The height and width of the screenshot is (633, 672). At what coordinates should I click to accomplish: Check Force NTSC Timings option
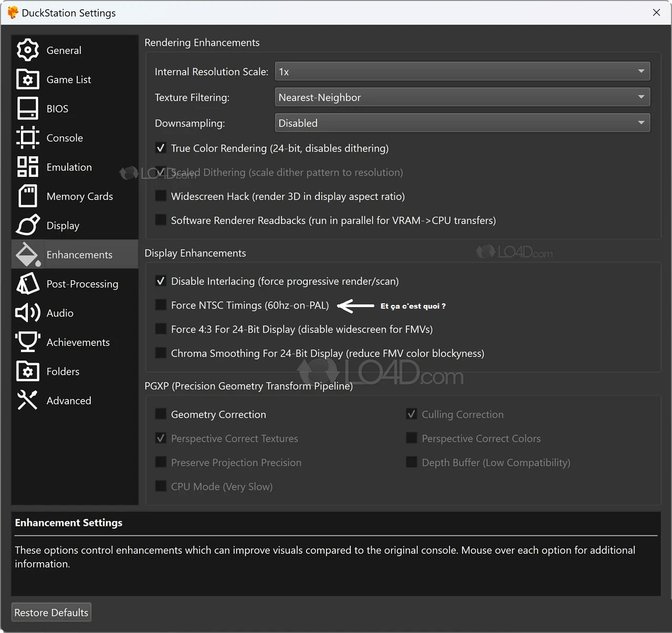[x=161, y=305]
